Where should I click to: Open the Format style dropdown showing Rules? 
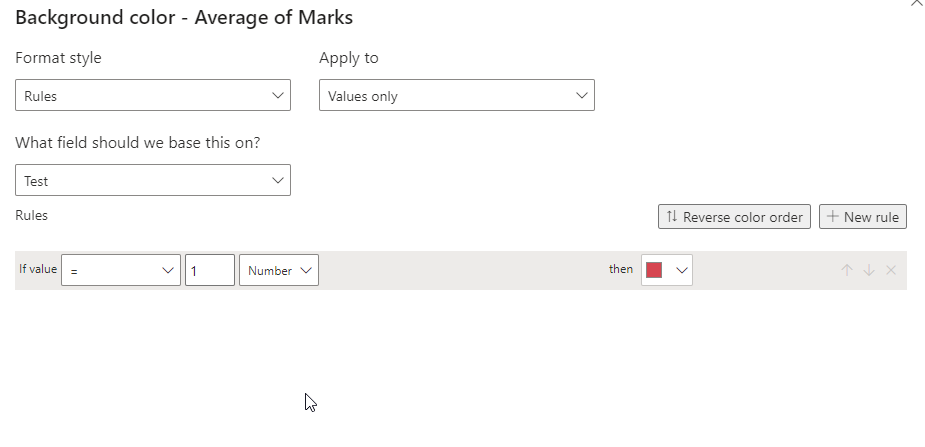coord(153,95)
